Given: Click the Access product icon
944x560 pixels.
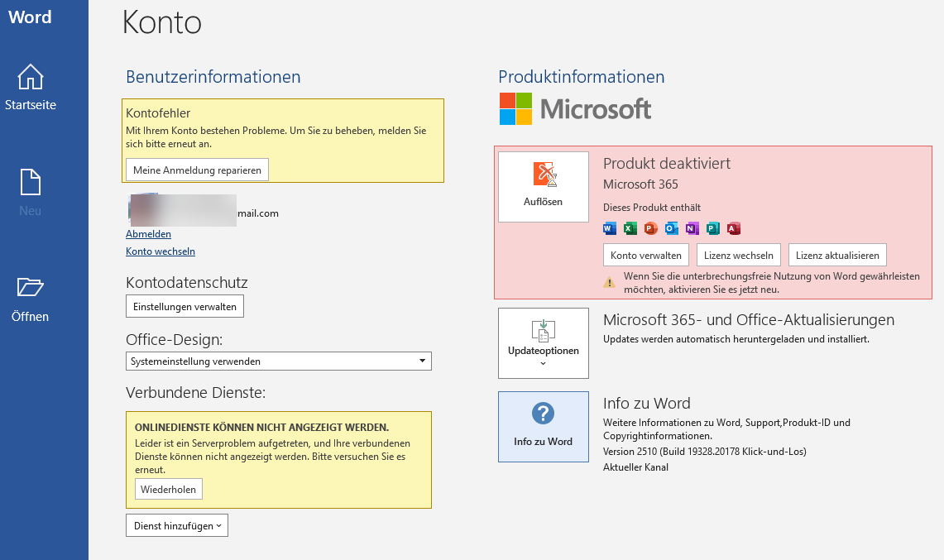Looking at the screenshot, I should 733,228.
